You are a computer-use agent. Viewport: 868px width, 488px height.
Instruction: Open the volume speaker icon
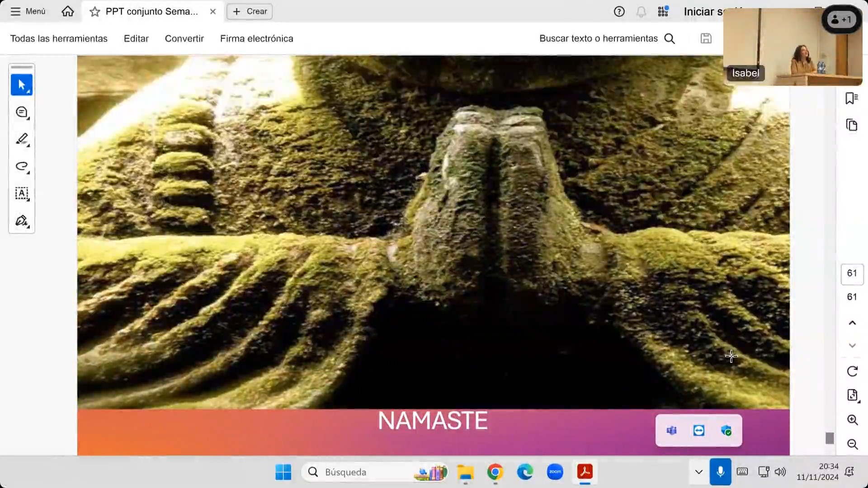[x=780, y=472]
